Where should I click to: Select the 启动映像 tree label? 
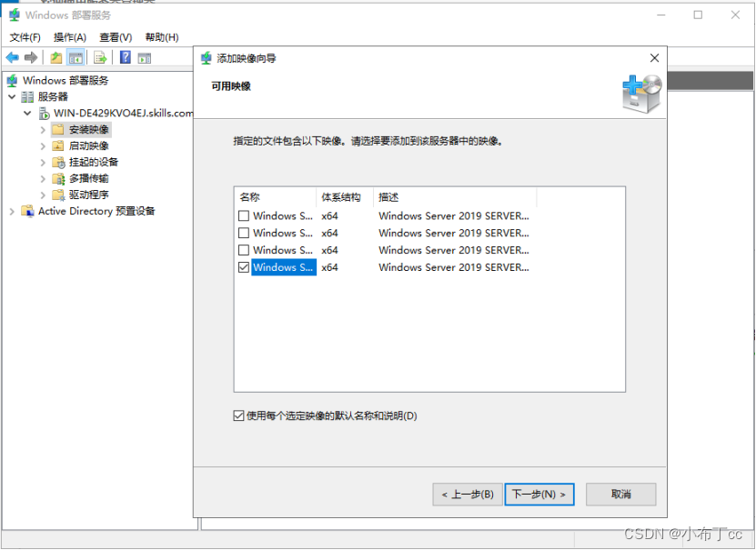point(89,146)
